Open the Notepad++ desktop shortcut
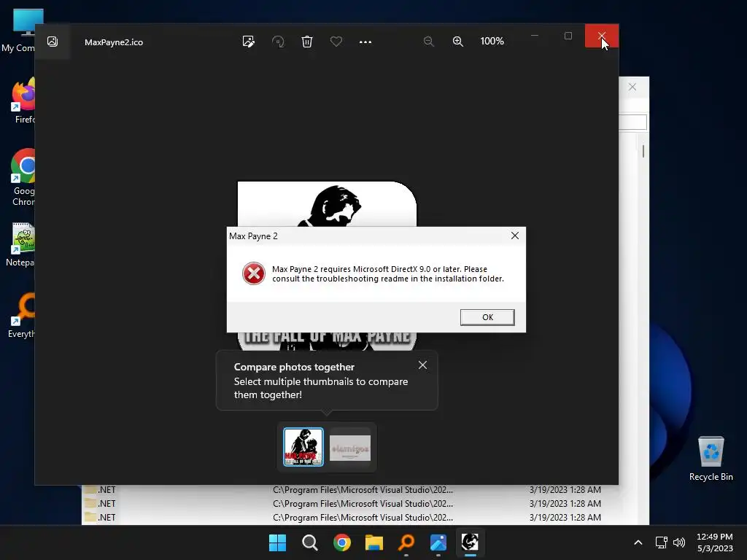Viewport: 747px width, 560px height. (x=21, y=245)
